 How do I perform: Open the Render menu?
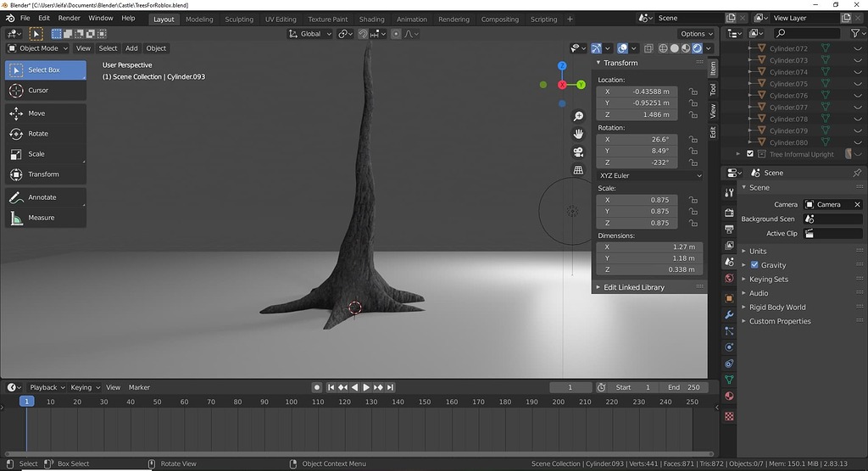[x=70, y=19]
